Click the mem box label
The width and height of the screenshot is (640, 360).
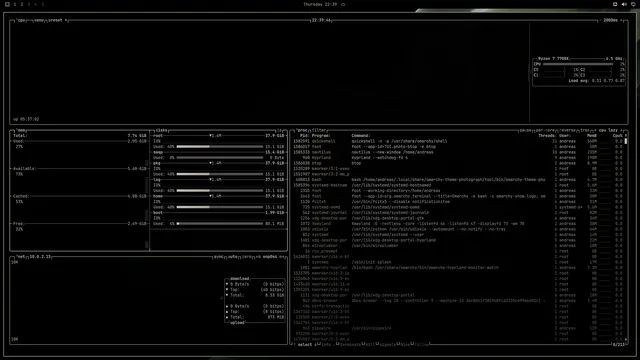pyautogui.click(x=22, y=130)
